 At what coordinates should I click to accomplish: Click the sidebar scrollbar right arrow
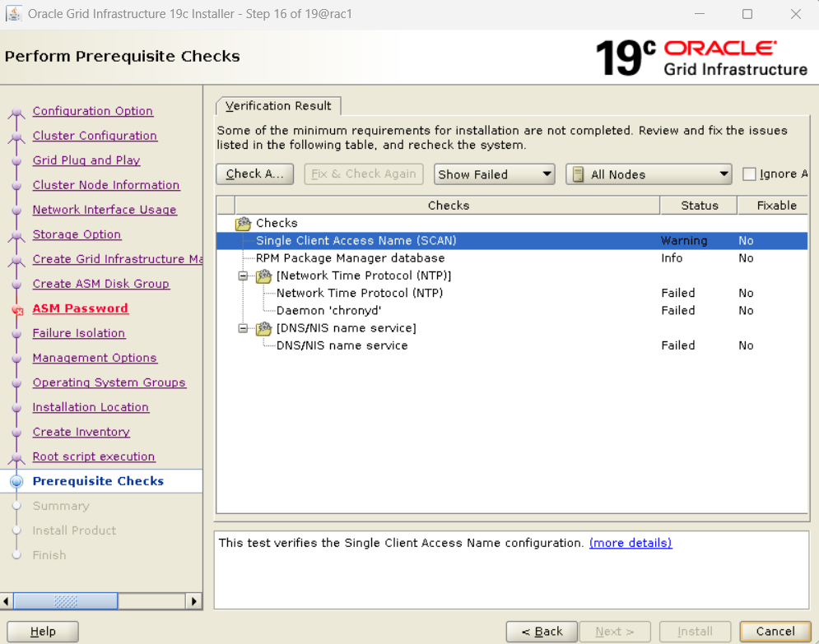click(x=193, y=601)
